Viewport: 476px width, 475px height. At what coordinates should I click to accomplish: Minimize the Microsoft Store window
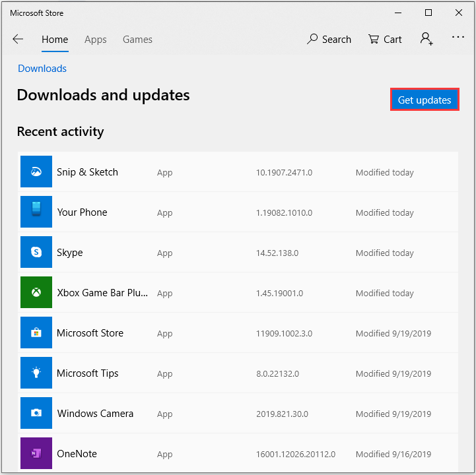pos(398,13)
